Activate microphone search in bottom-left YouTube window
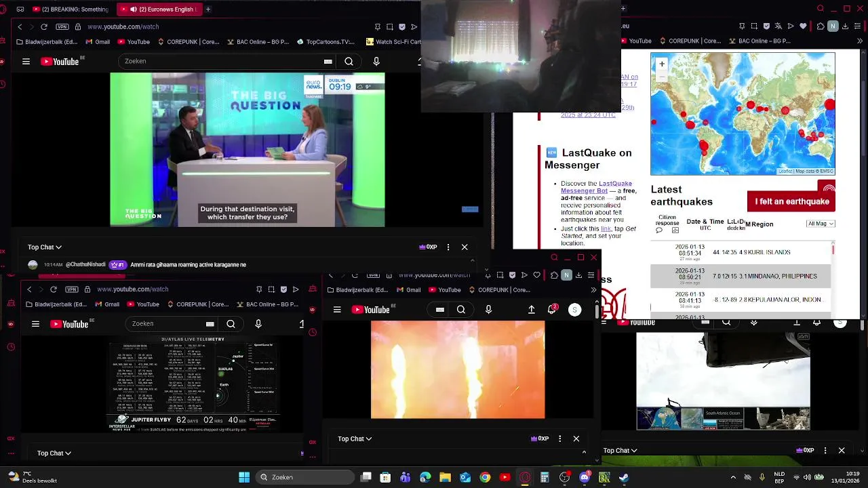 pyautogui.click(x=258, y=324)
